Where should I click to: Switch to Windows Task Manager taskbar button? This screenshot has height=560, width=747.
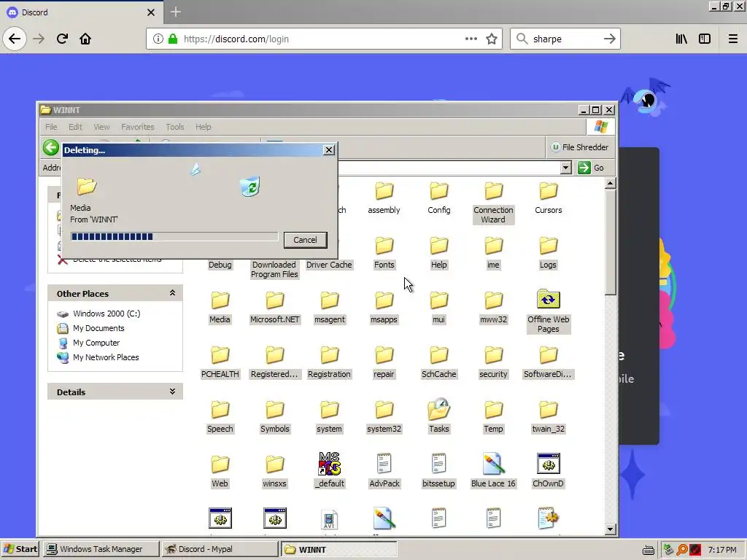(x=101, y=549)
